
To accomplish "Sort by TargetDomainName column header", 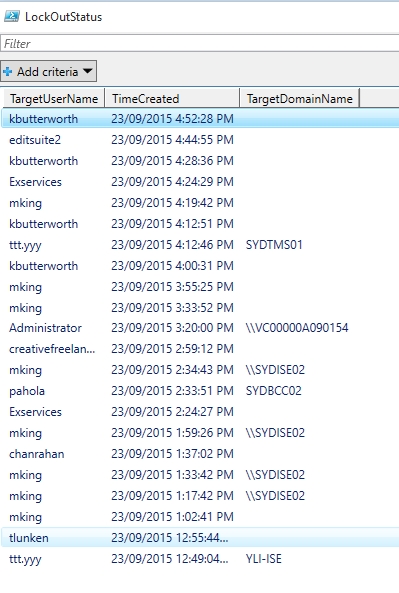I will (299, 98).
